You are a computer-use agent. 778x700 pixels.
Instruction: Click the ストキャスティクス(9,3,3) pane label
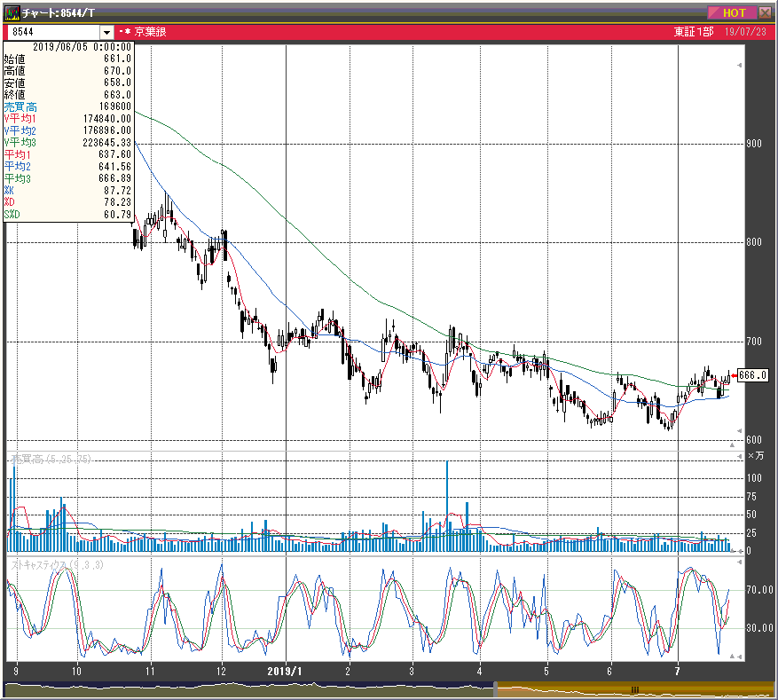(57, 565)
